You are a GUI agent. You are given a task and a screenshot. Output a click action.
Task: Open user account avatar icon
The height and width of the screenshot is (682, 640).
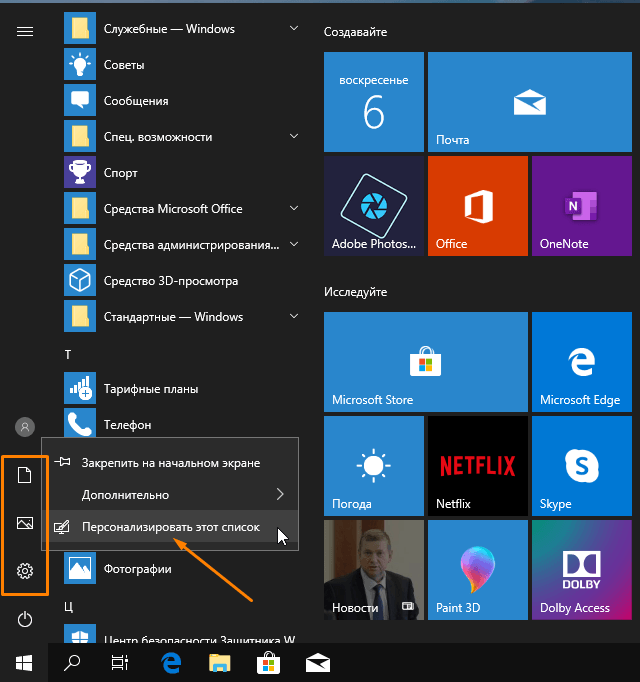click(x=25, y=427)
